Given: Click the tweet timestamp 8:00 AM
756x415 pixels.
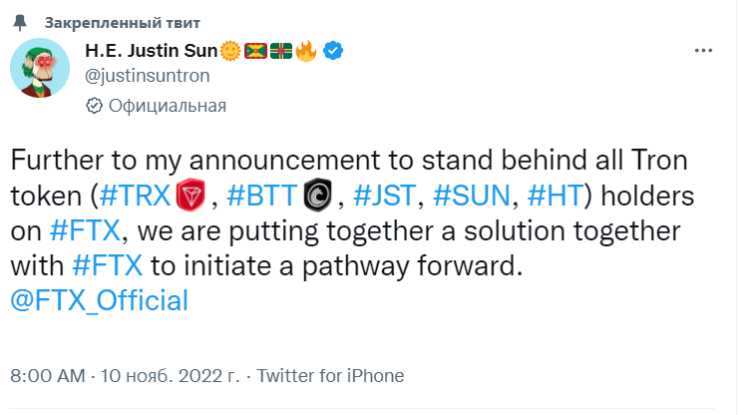Looking at the screenshot, I should click(47, 375).
